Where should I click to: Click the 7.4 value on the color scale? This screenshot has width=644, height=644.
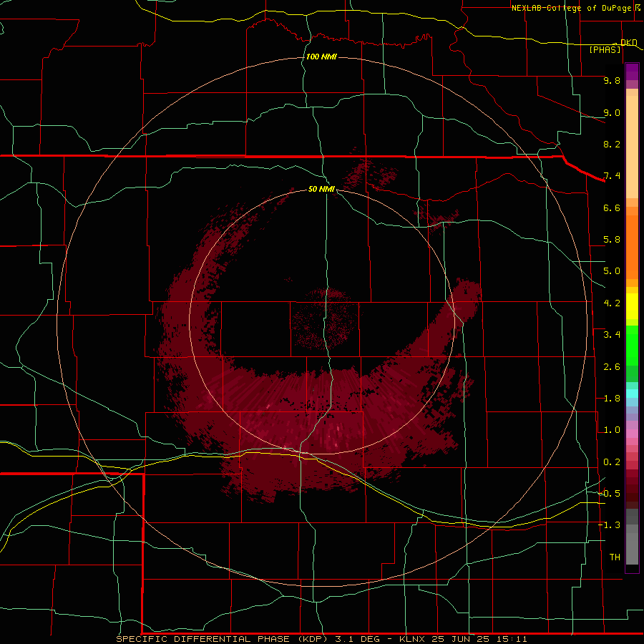612,176
